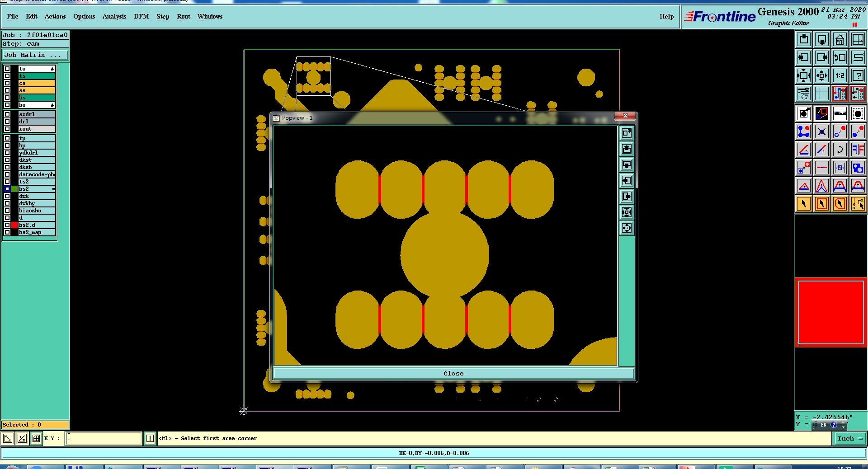Click the Close button in Popview
The width and height of the screenshot is (868, 469).
pos(453,373)
